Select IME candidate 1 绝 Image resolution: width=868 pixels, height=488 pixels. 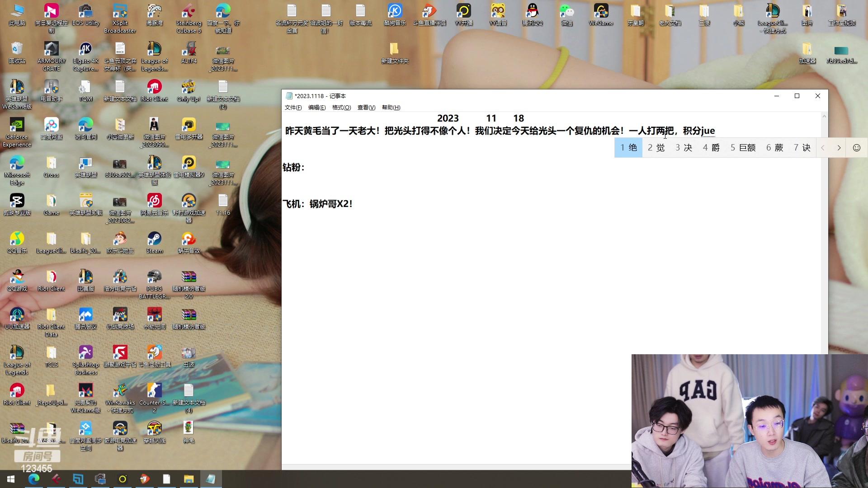click(x=628, y=148)
